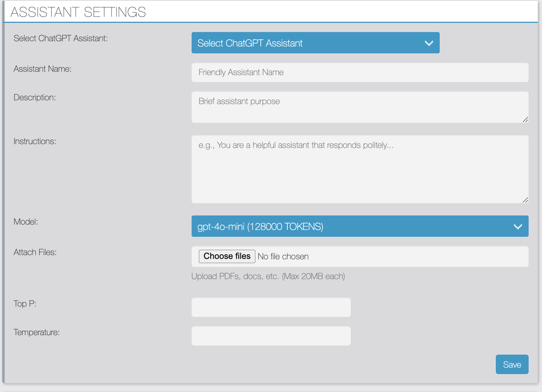
Task: Click the Model label text
Action: [x=26, y=222]
